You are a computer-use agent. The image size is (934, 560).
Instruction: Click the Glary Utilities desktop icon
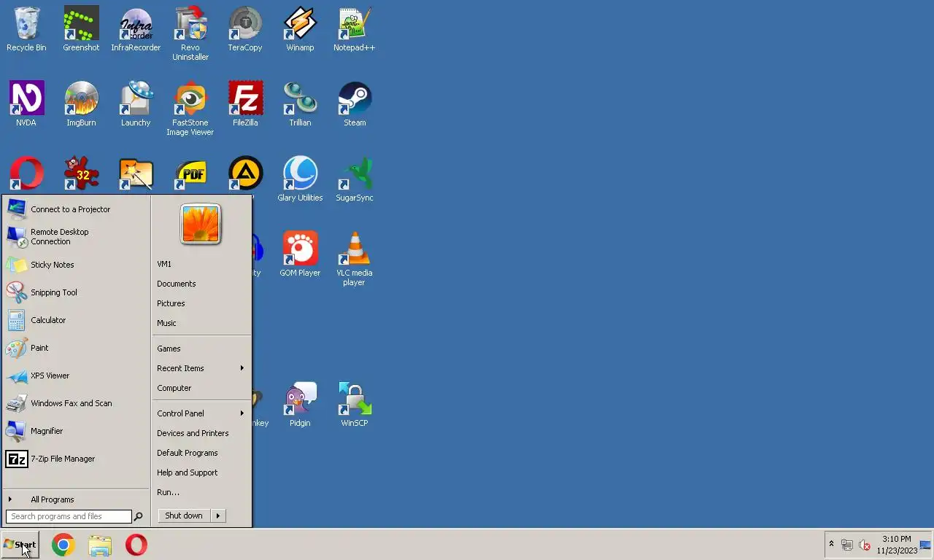point(300,179)
